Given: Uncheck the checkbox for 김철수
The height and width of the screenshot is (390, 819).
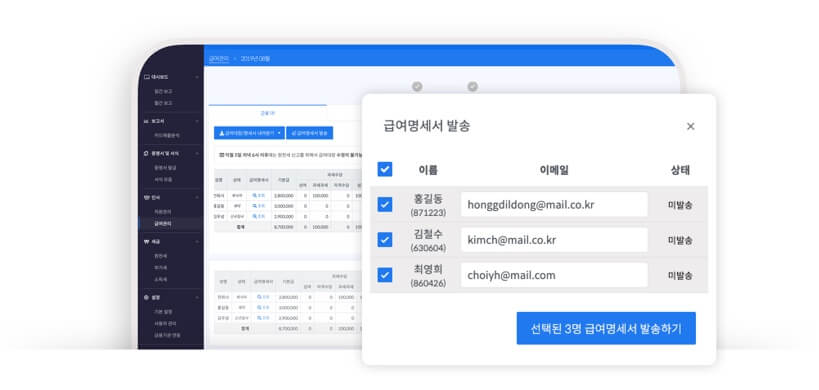Looking at the screenshot, I should pyautogui.click(x=385, y=240).
